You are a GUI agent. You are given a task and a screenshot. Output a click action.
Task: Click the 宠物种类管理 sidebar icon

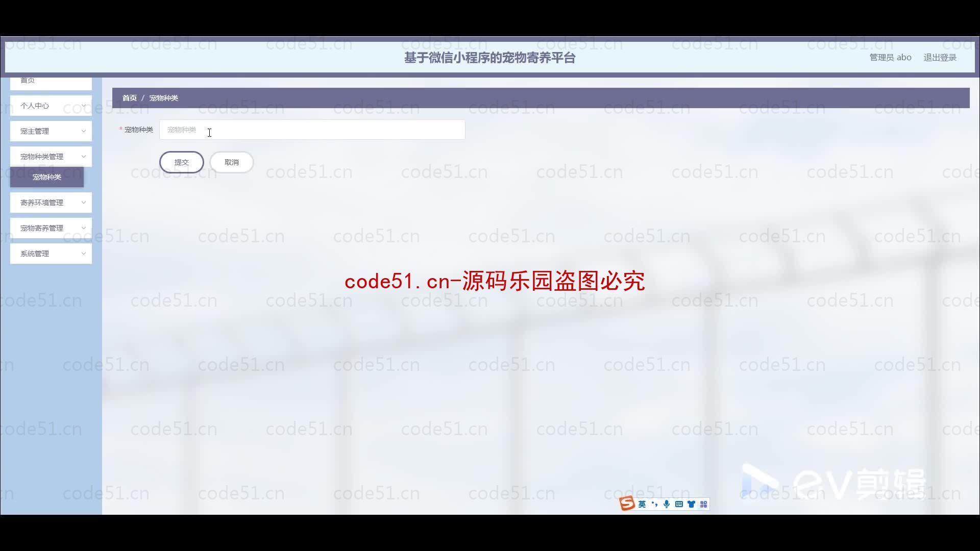pyautogui.click(x=51, y=156)
